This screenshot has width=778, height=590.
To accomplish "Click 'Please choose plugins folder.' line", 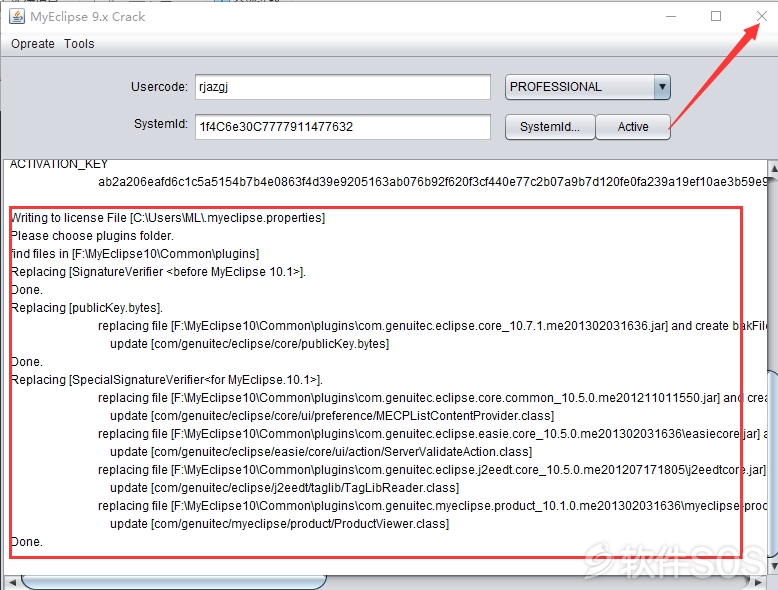I will tap(92, 236).
